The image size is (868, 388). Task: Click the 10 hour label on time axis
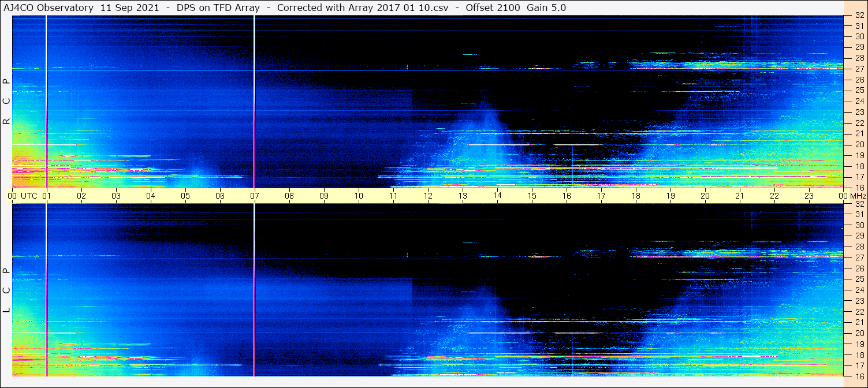point(359,196)
